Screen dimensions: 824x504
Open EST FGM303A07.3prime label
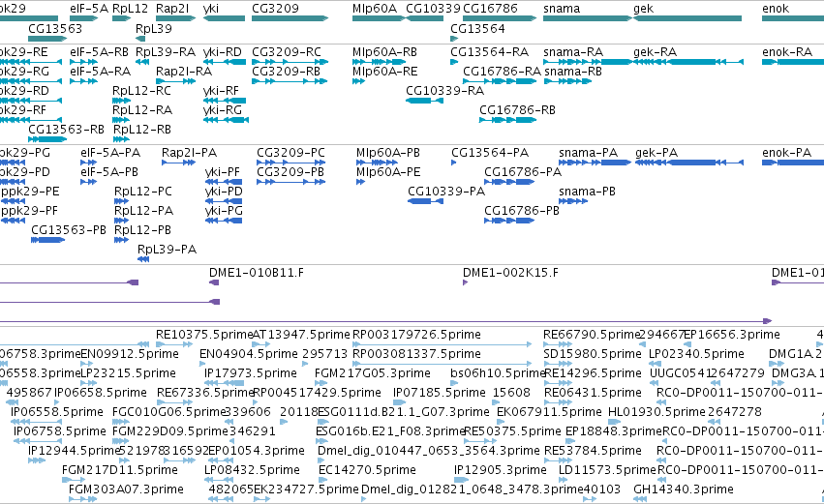[x=126, y=489]
